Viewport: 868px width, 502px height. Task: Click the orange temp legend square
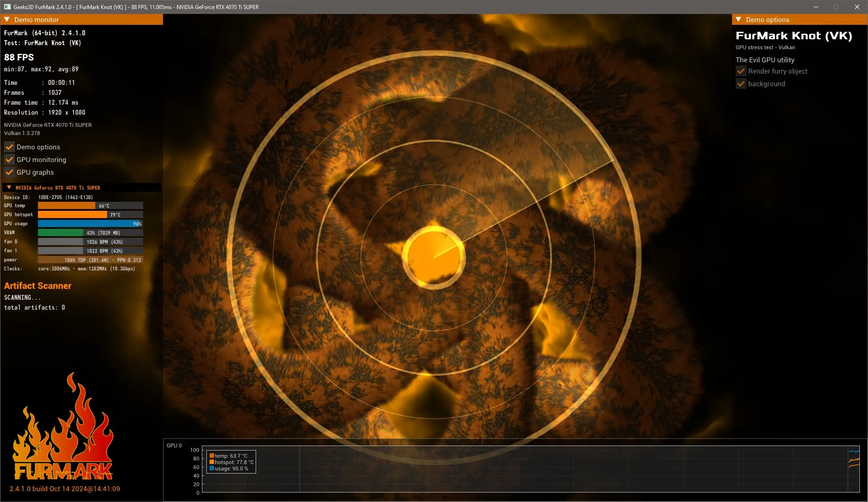[x=212, y=456]
